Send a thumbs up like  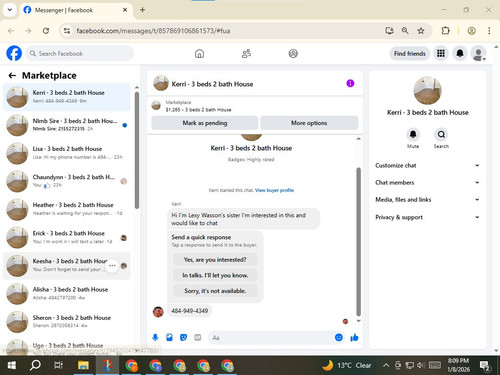[x=354, y=337]
